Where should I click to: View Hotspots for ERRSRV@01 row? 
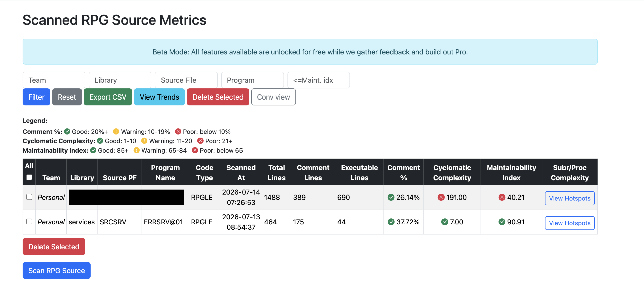click(570, 223)
